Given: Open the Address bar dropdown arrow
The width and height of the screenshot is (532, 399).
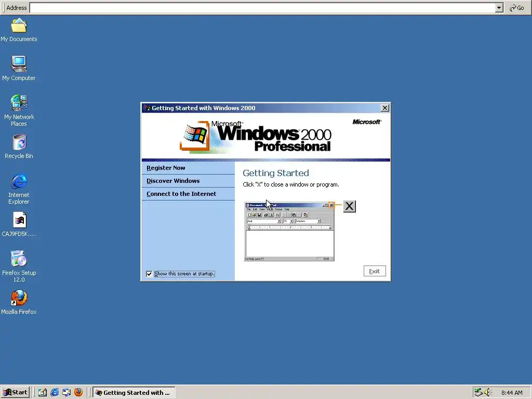Looking at the screenshot, I should pyautogui.click(x=499, y=8).
